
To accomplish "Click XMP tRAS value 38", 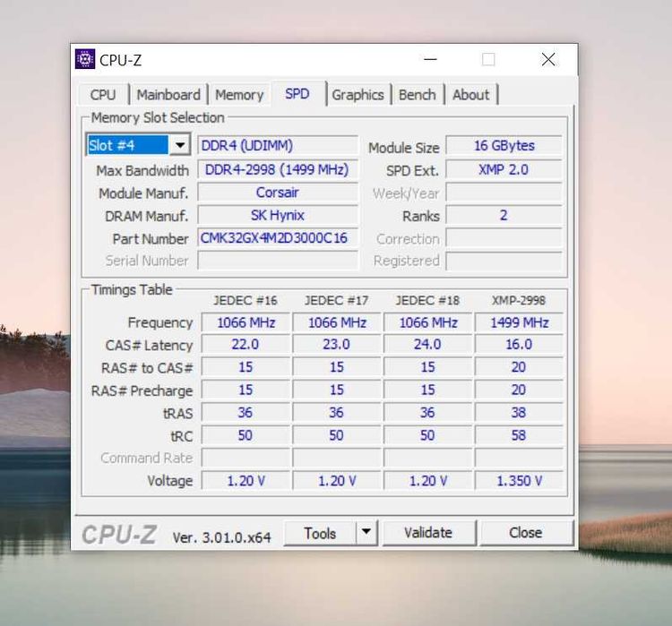I will pos(519,412).
